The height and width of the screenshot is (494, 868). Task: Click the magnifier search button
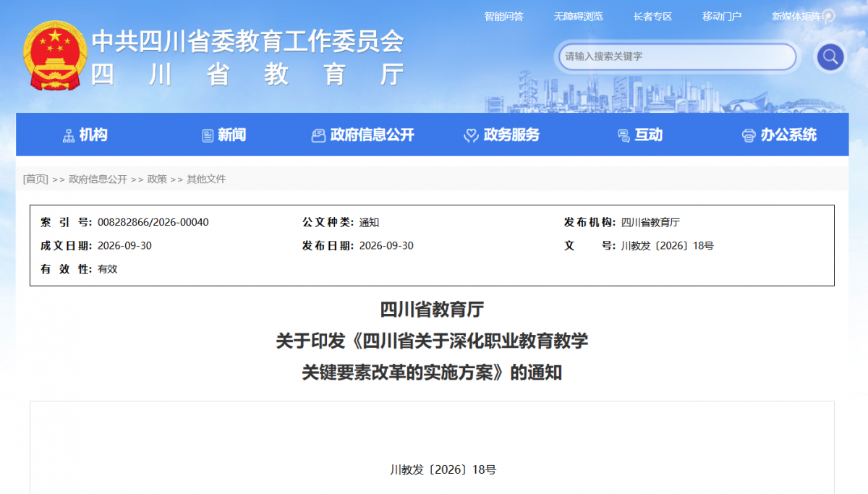[830, 56]
